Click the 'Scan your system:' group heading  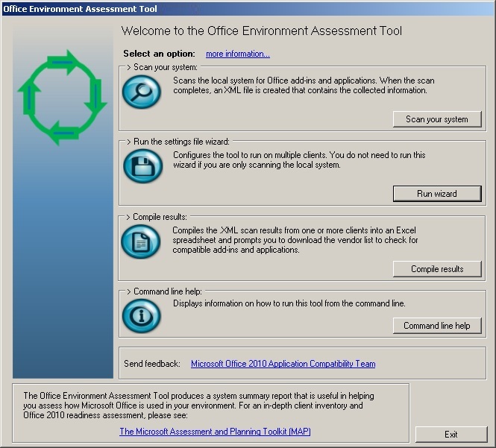[x=162, y=67]
